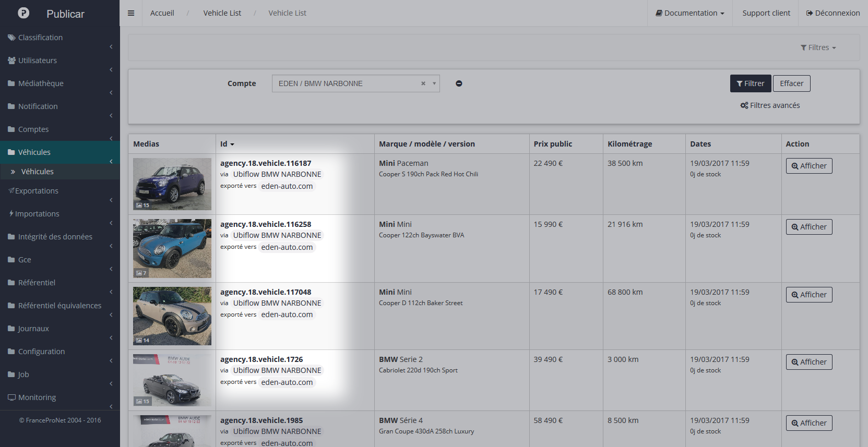Expand the Monitoring chevron
Image resolution: width=868 pixels, height=447 pixels.
[x=111, y=407]
